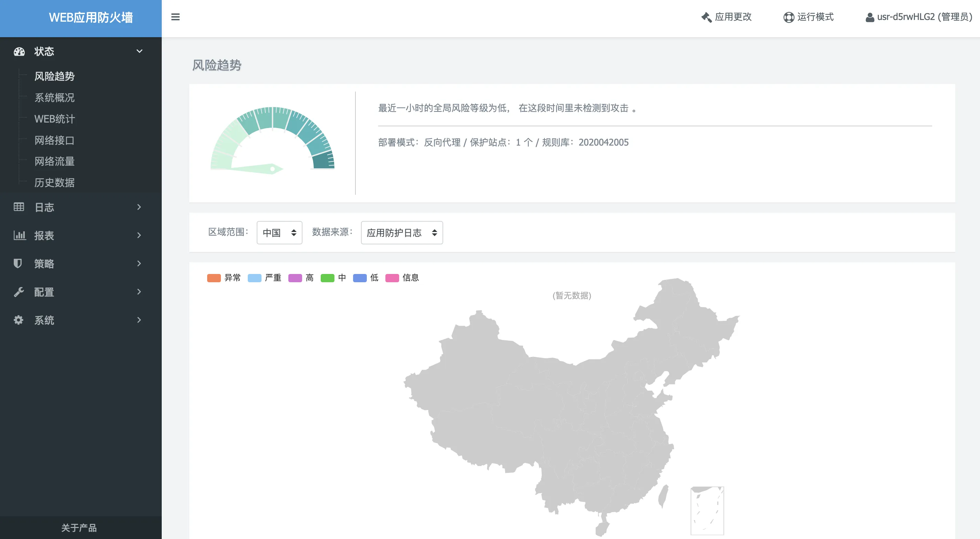Open the 历史数据 page

click(54, 183)
